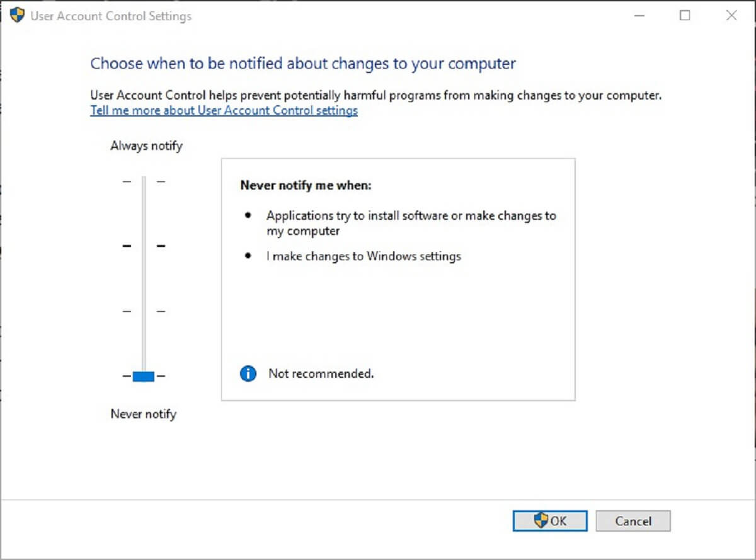This screenshot has height=560, width=756.
Task: Click the shield icon on the OK button
Action: click(541, 521)
